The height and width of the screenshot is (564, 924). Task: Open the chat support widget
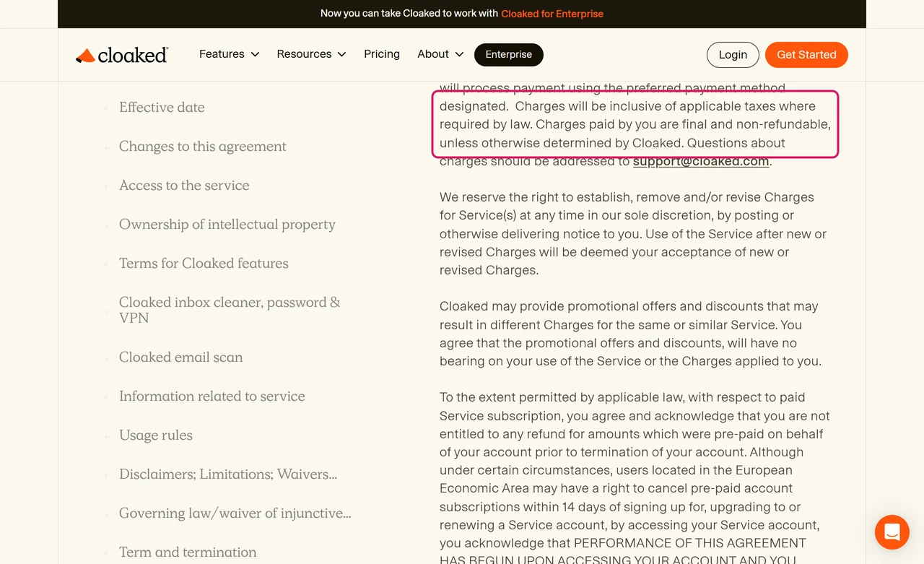click(x=892, y=533)
